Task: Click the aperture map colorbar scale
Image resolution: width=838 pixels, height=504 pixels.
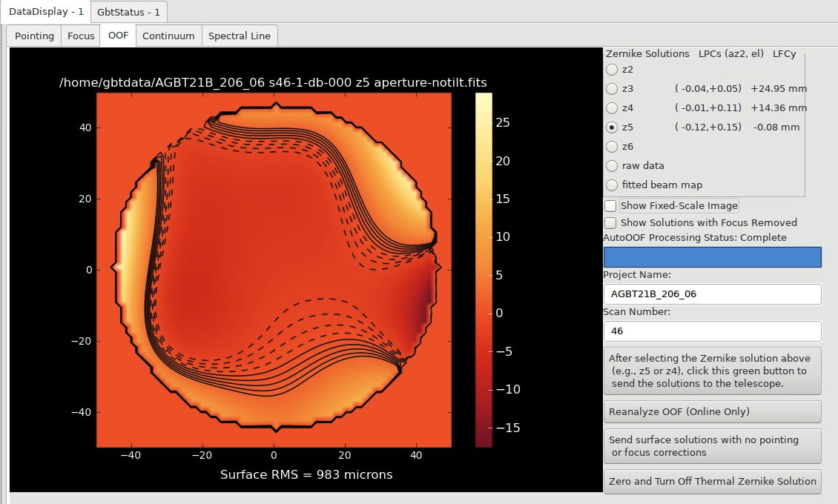Action: point(484,270)
